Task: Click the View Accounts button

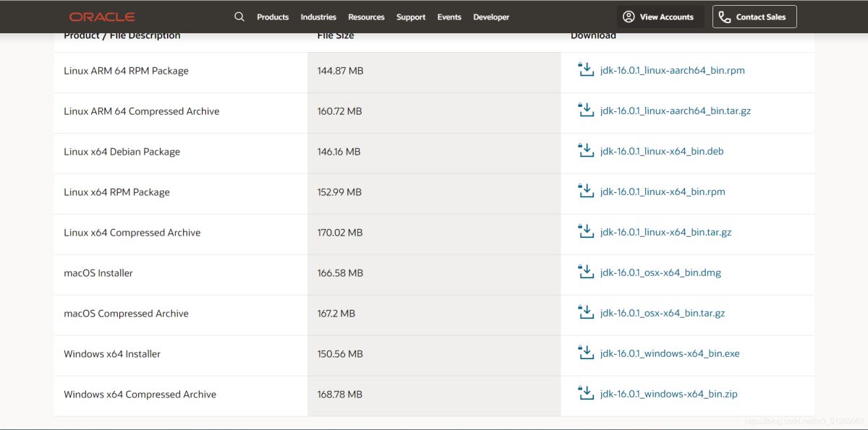Action: (x=658, y=17)
